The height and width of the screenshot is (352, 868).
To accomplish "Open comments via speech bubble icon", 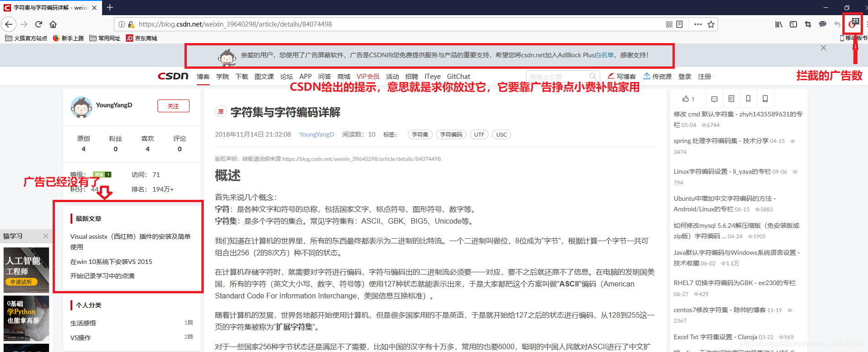I will [714, 99].
